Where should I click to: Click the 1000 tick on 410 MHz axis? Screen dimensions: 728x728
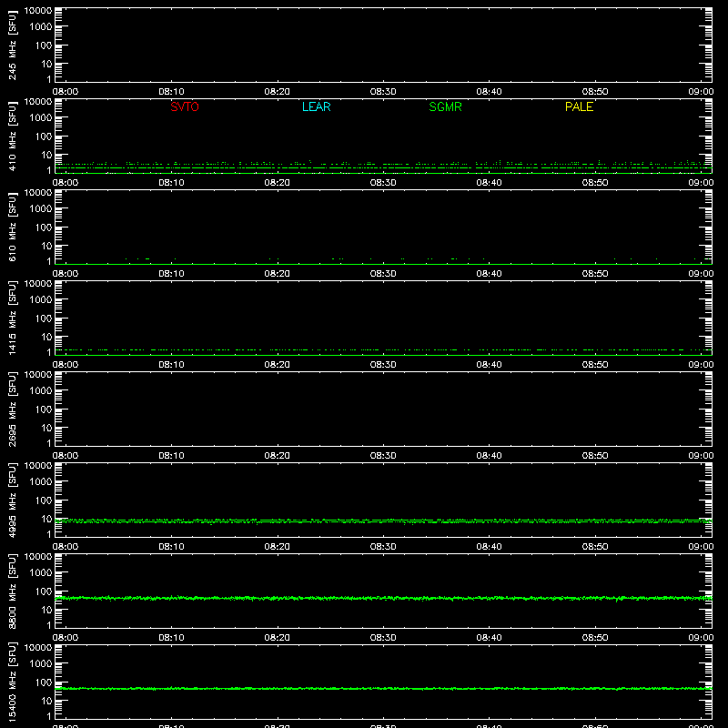click(x=40, y=118)
